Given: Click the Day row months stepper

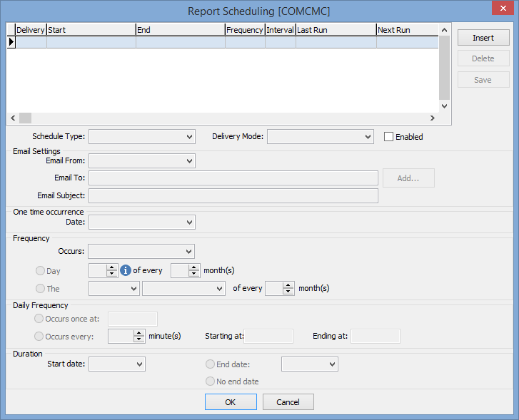Looking at the screenshot, I should point(186,270).
